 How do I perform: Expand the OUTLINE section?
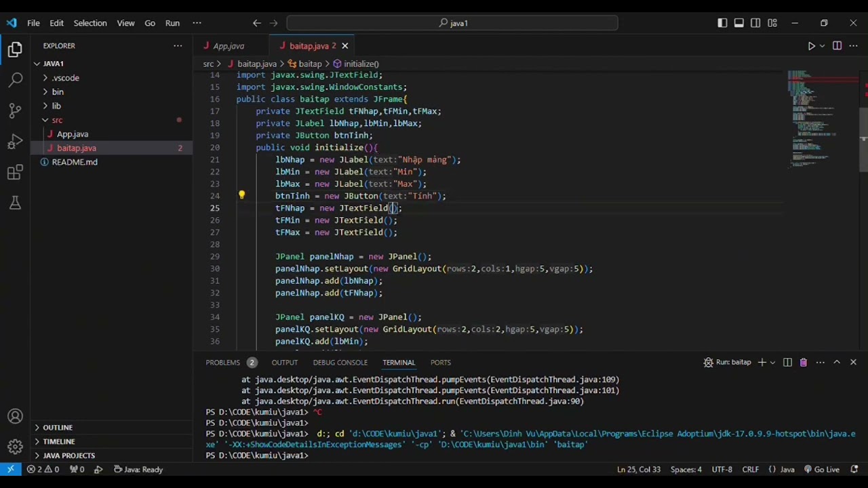58,428
